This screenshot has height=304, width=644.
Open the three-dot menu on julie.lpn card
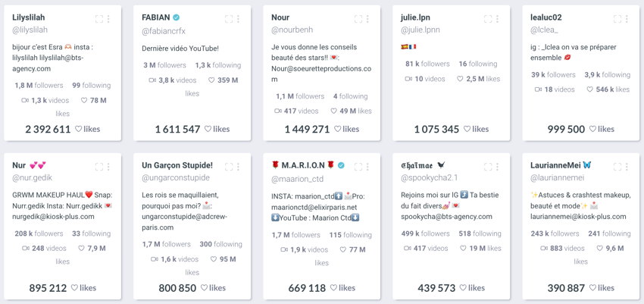497,19
